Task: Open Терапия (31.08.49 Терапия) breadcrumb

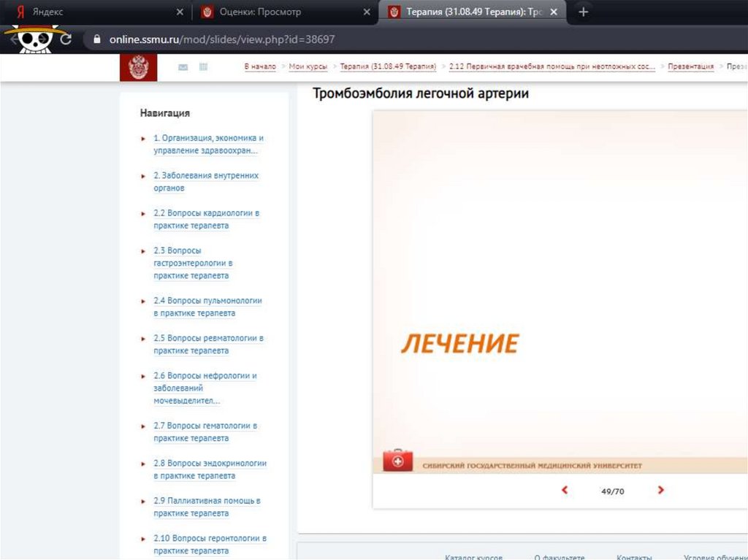Action: coord(388,66)
